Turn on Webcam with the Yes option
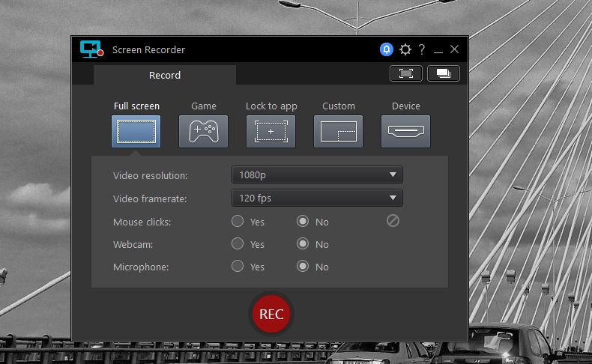The image size is (592, 364). [x=238, y=243]
